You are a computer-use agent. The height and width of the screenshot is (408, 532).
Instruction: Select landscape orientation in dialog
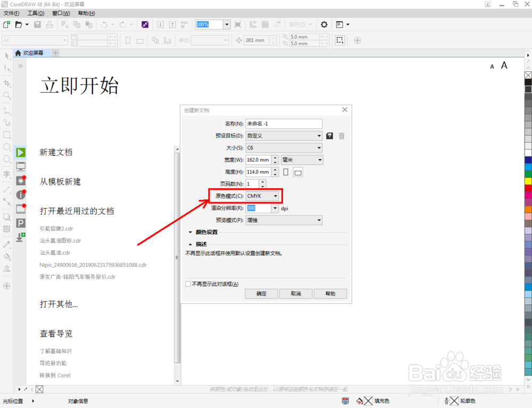click(x=298, y=172)
